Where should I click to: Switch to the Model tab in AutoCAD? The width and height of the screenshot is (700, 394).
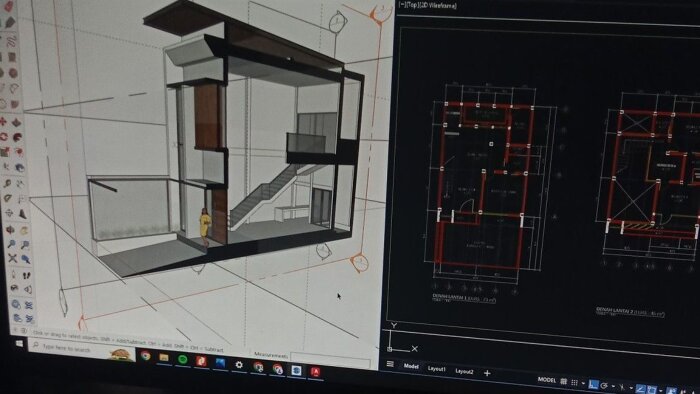click(x=411, y=366)
